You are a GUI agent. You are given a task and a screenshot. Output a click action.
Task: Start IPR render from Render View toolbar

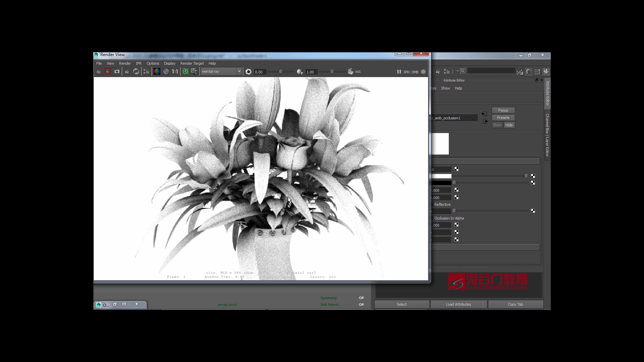(x=127, y=71)
